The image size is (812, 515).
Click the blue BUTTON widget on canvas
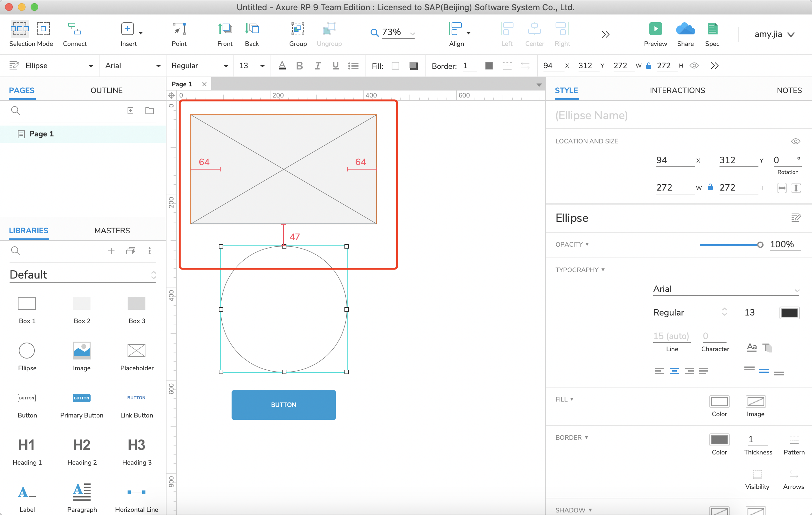(284, 405)
